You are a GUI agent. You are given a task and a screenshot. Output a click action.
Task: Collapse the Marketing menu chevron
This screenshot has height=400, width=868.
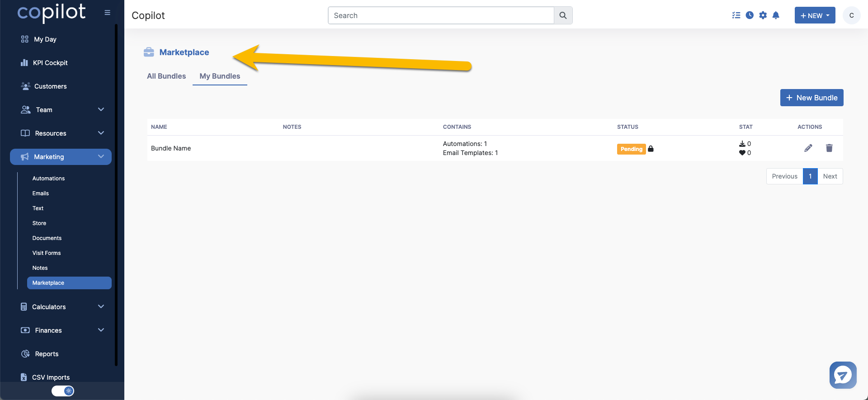[x=101, y=156]
